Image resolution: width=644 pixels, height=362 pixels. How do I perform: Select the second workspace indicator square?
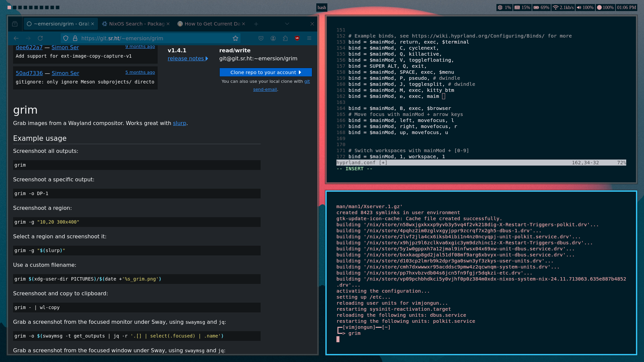(15, 7)
